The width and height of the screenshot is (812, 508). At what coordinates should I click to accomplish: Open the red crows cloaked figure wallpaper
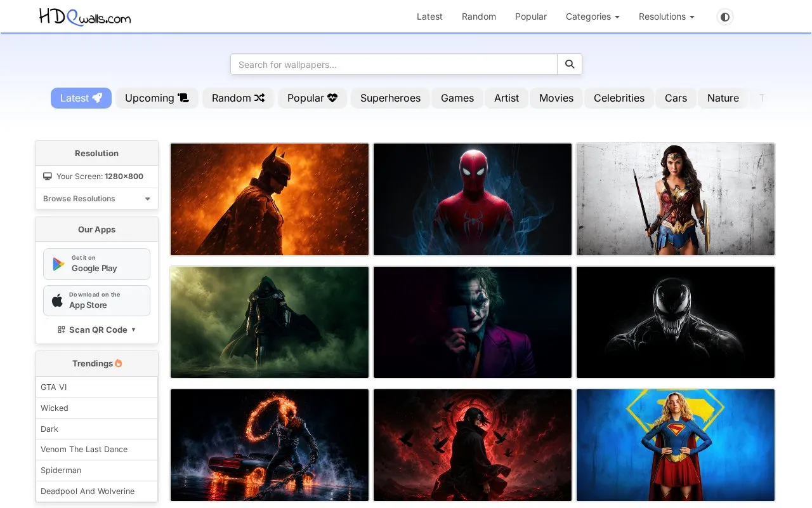pyautogui.click(x=473, y=445)
